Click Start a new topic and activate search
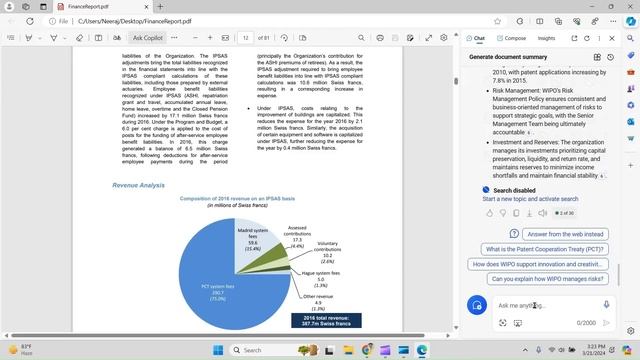The width and height of the screenshot is (640, 360). 530,199
